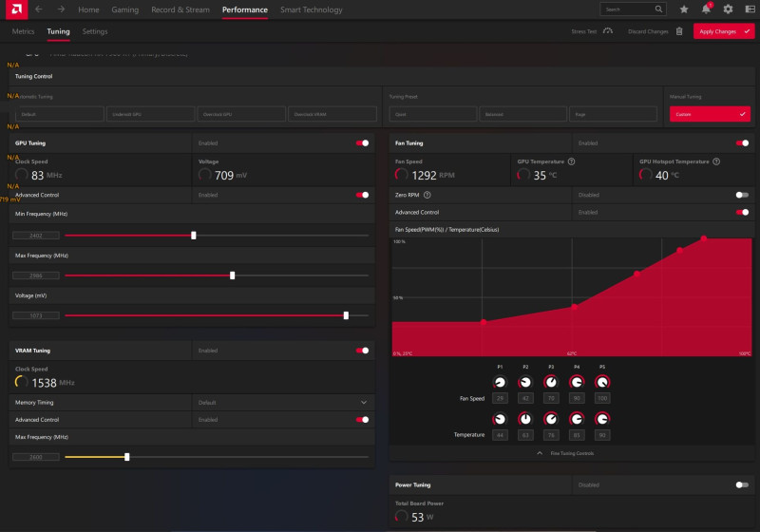This screenshot has height=532, width=760.
Task: Open the Home tab
Action: point(88,9)
